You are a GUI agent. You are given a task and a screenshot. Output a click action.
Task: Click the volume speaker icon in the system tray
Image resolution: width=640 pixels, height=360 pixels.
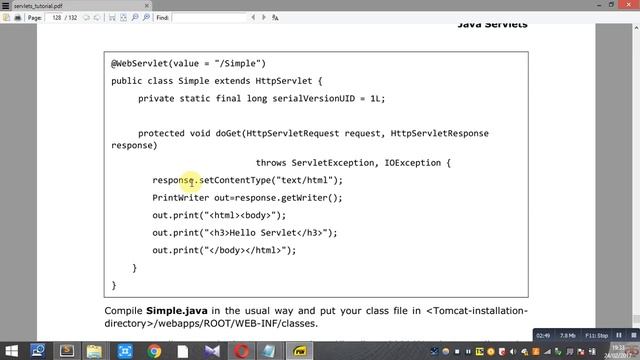[513, 351]
